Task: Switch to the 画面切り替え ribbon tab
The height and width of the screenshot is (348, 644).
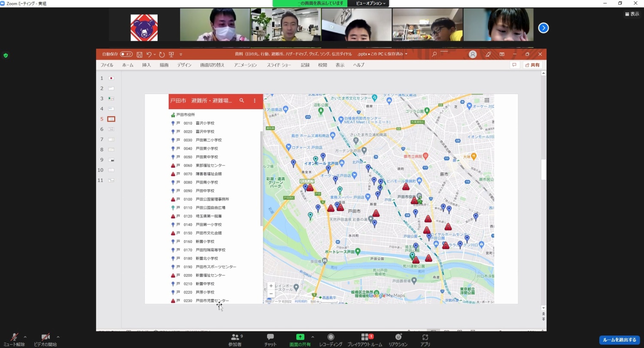Action: click(212, 65)
